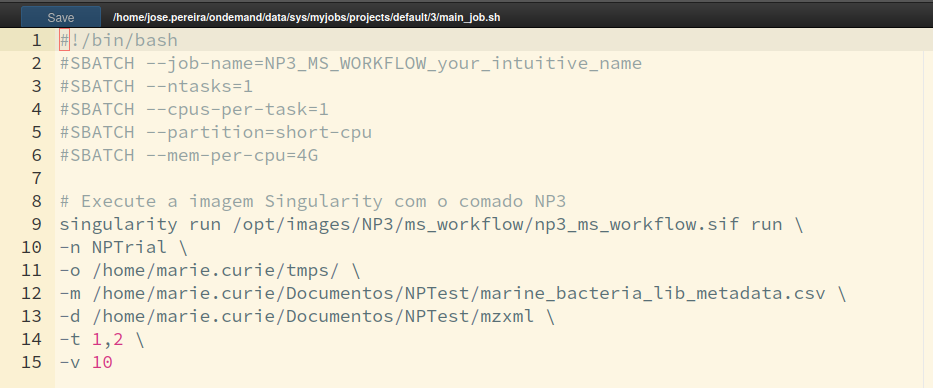The image size is (933, 388).
Task: Click line number 15 in gutter
Action: pos(32,362)
